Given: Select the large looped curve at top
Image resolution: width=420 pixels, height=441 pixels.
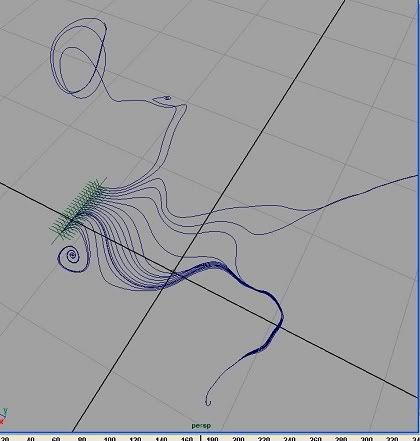Looking at the screenshot, I should (x=79, y=58).
